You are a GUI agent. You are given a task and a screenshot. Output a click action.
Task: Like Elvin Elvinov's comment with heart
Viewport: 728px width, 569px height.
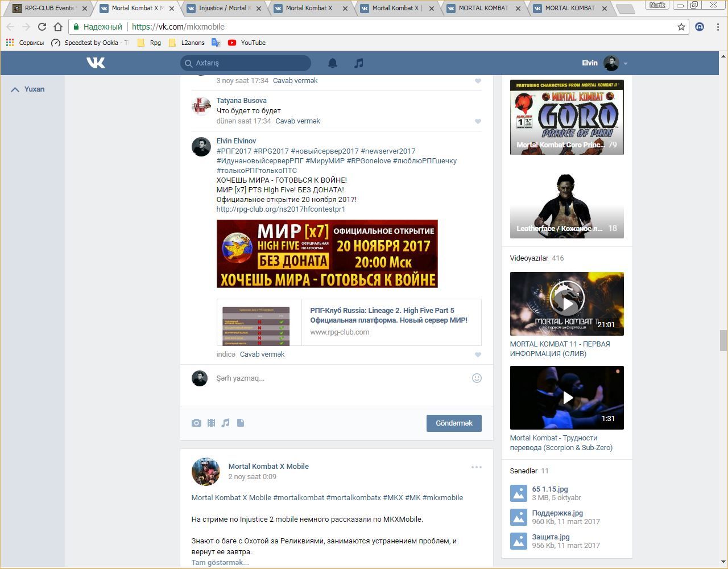coord(478,354)
